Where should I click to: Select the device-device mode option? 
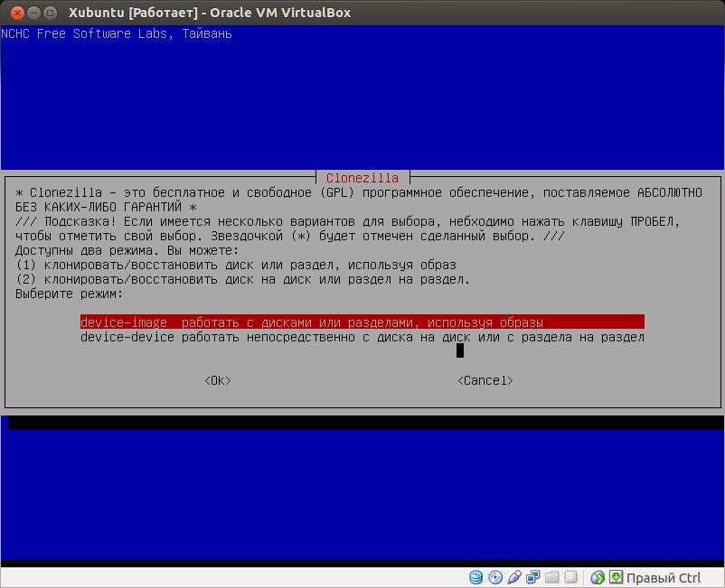coord(362,337)
